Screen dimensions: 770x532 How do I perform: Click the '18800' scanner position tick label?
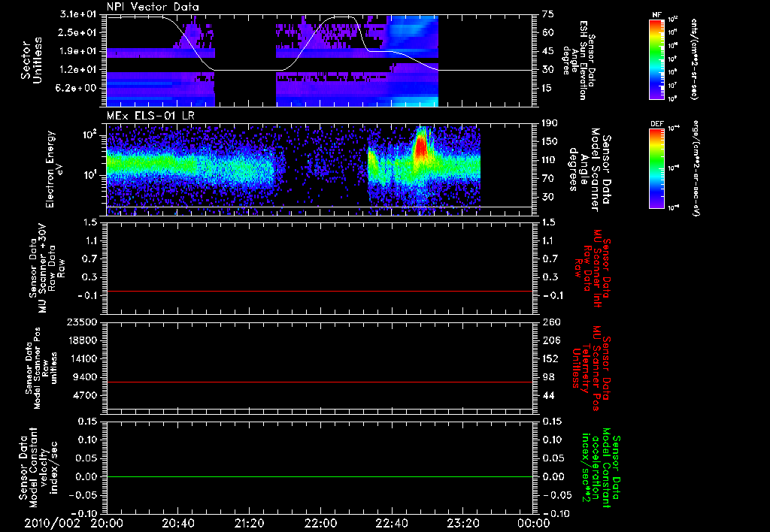(x=81, y=340)
